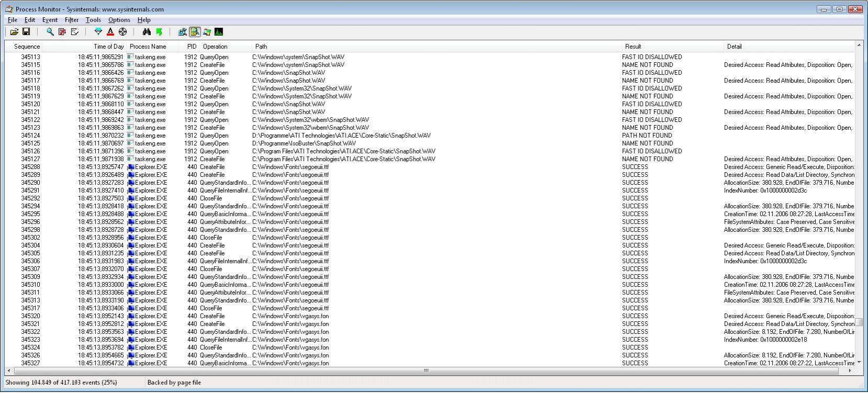Click the crosshair target window icon
Viewport: 868px width, 393px height.
pos(123,32)
